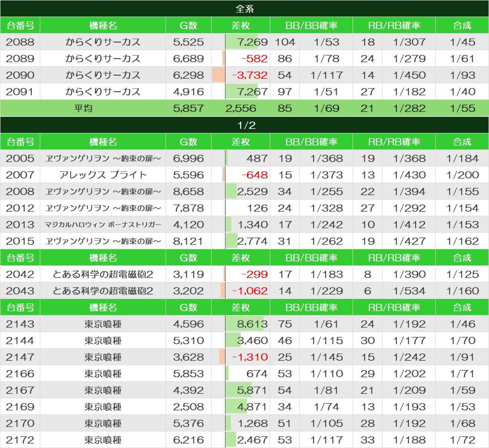The image size is (489, 448).
Task: Click RB rate 1/534 cell
Action: tap(409, 290)
